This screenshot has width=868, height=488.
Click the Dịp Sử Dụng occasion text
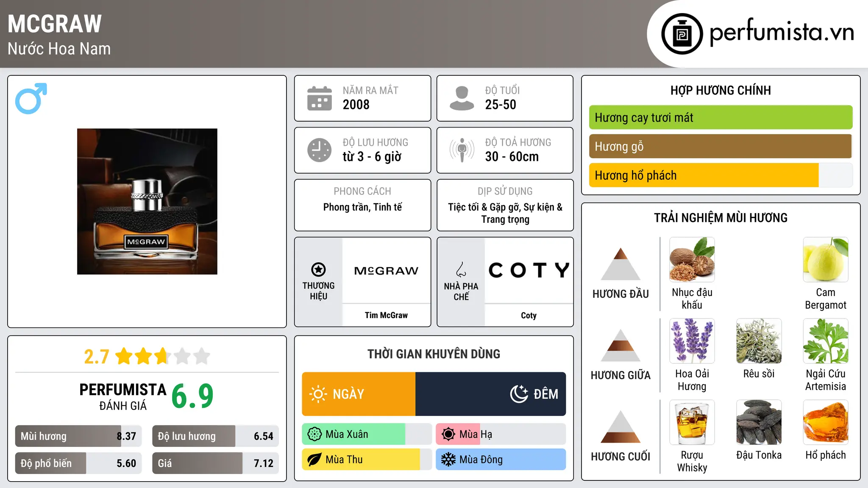pos(505,213)
